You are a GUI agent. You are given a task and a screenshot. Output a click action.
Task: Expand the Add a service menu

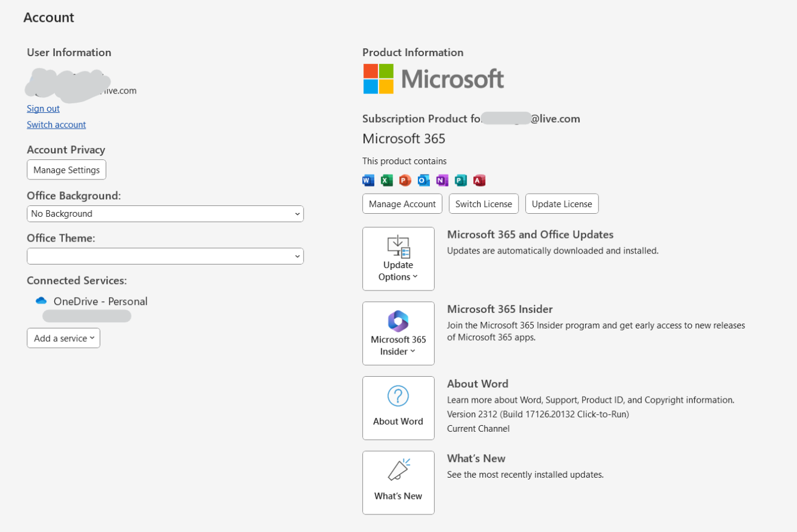tap(63, 338)
